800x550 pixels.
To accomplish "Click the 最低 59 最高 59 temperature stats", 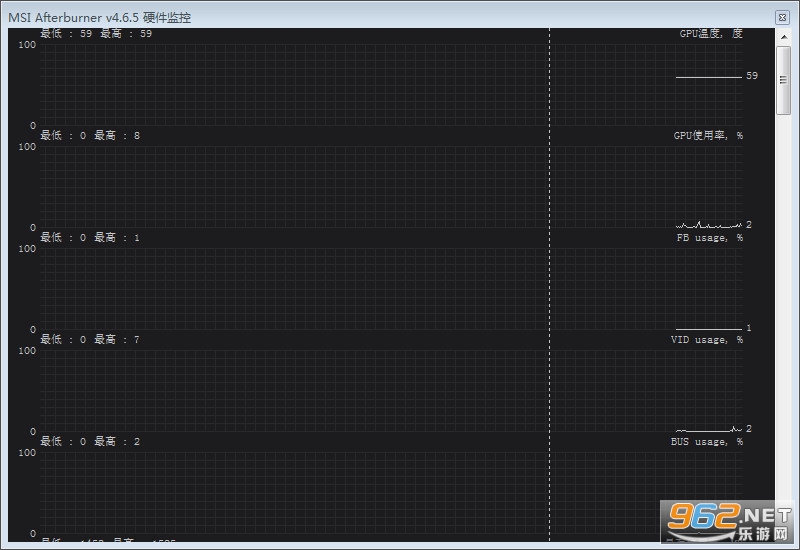I will point(96,34).
